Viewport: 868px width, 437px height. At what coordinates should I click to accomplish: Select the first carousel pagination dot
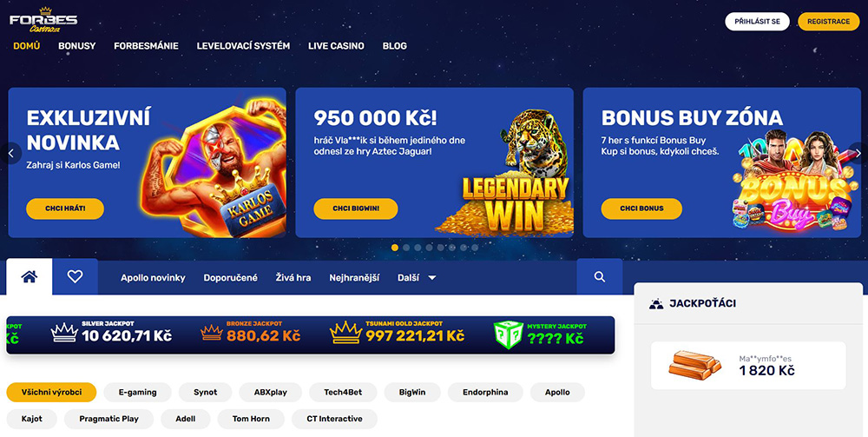click(x=395, y=248)
